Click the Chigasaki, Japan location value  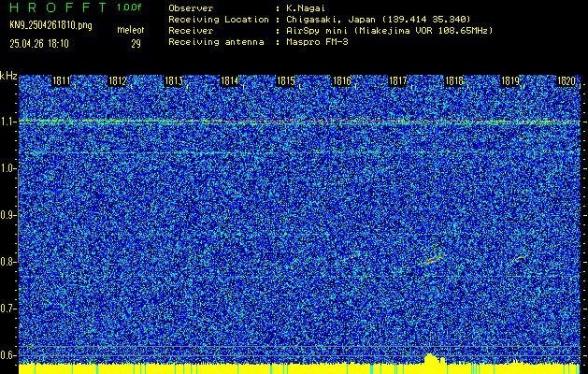378,20
